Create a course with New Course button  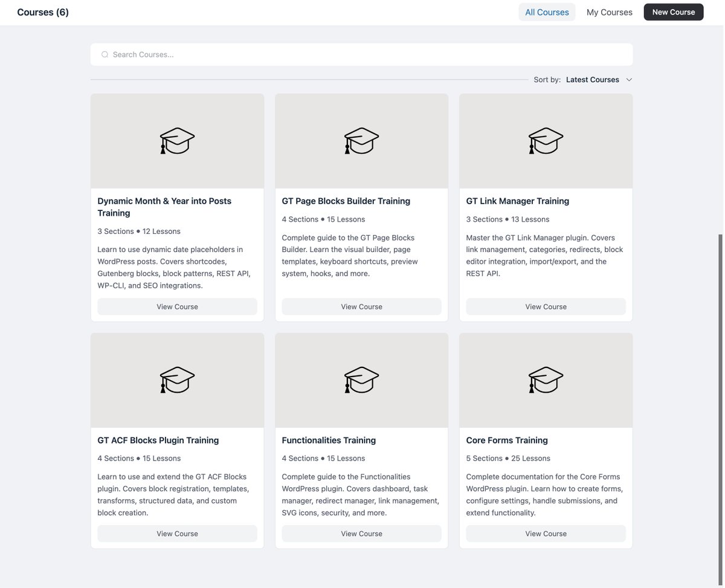674,12
